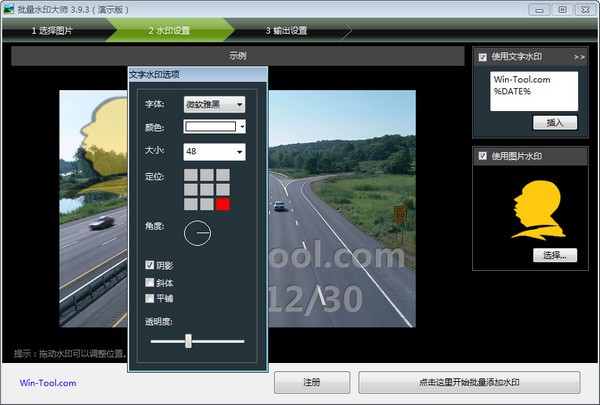This screenshot has width=600, height=405.
Task: Select the center position grid cell
Action: coord(208,190)
